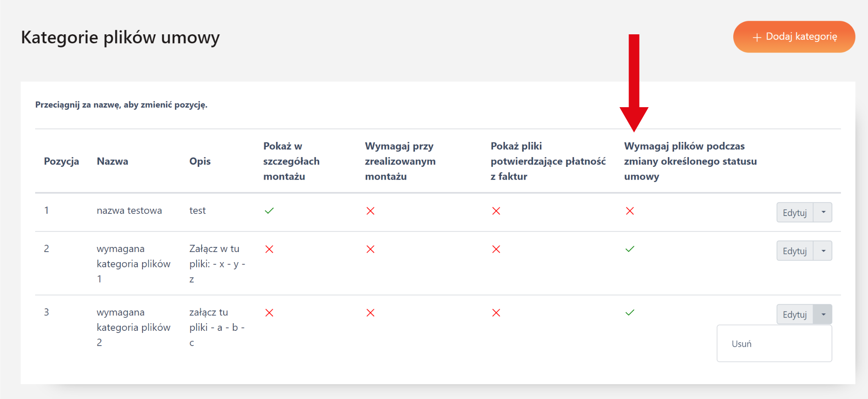
Task: Click the red X under 'Pokaż pliki potwierdzające płatność' in row 2
Action: pos(496,249)
